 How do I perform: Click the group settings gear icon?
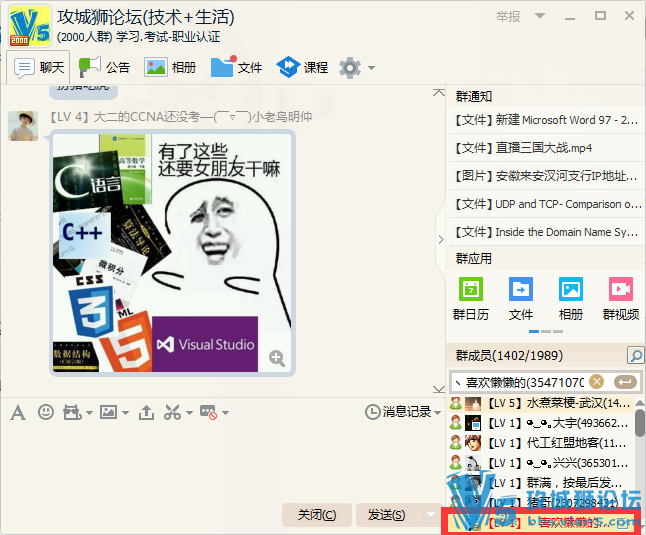350,68
